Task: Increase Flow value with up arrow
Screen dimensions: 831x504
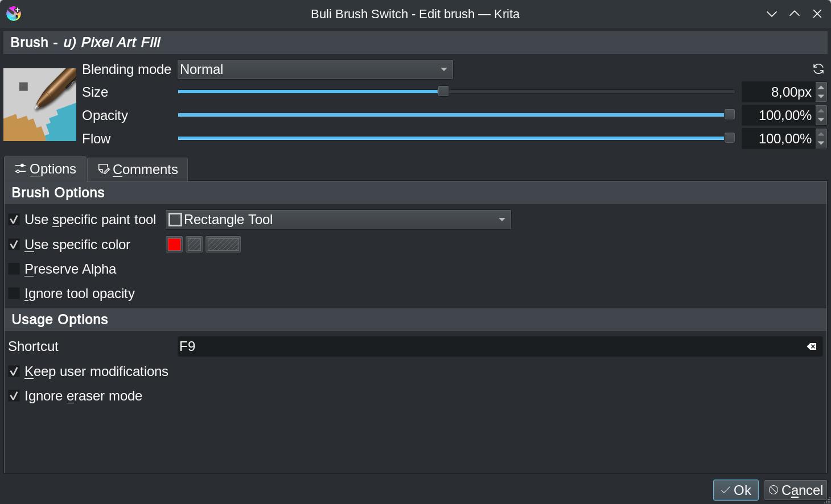Action: tap(821, 134)
